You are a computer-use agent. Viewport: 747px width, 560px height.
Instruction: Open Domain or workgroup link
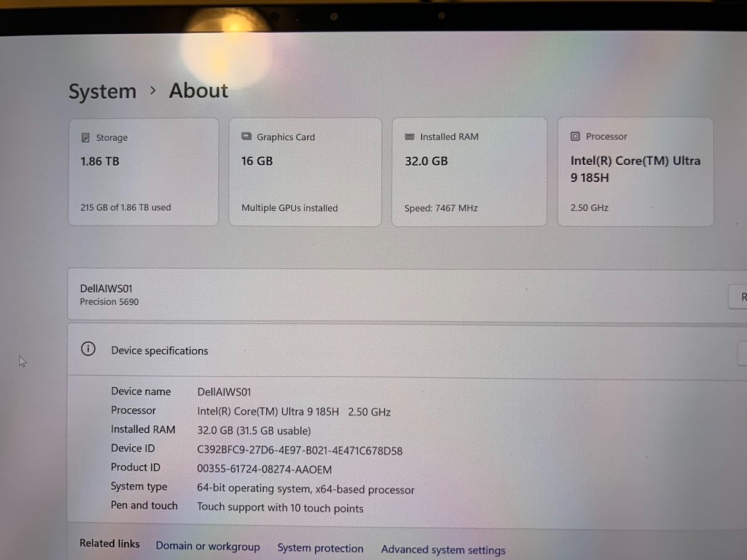click(x=208, y=546)
